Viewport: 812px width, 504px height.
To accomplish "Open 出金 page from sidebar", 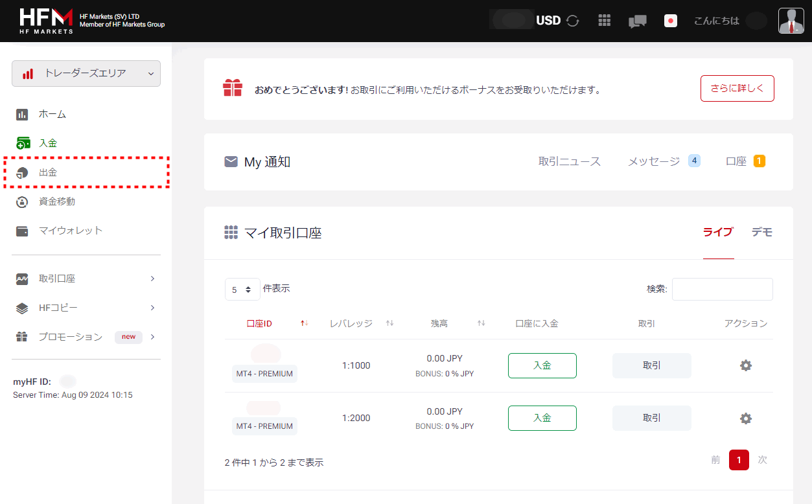I will pos(48,172).
